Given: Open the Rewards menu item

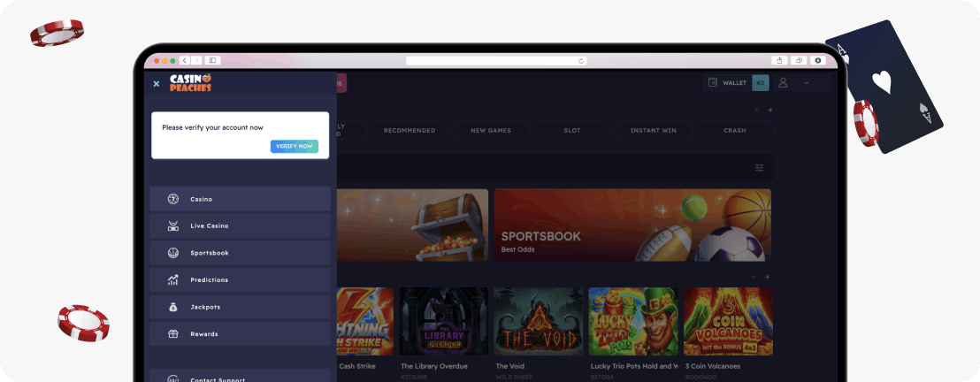Looking at the screenshot, I should (x=240, y=334).
